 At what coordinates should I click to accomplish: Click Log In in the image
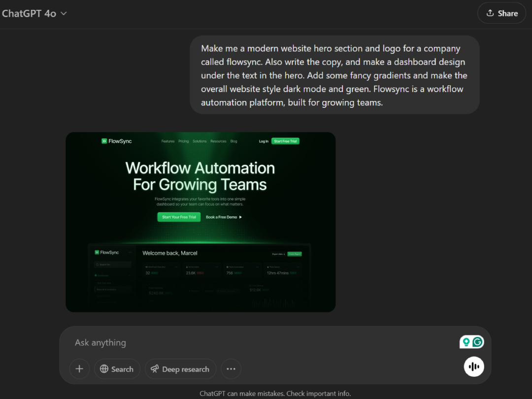(264, 141)
